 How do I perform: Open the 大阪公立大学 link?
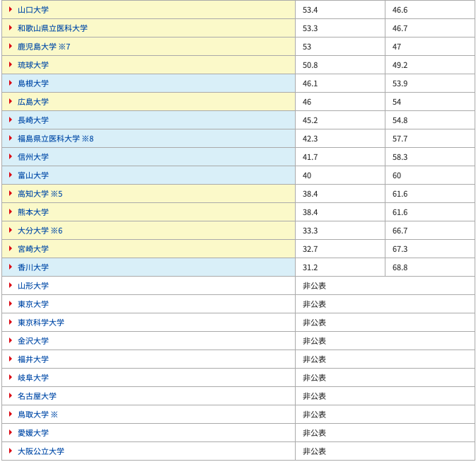click(41, 451)
